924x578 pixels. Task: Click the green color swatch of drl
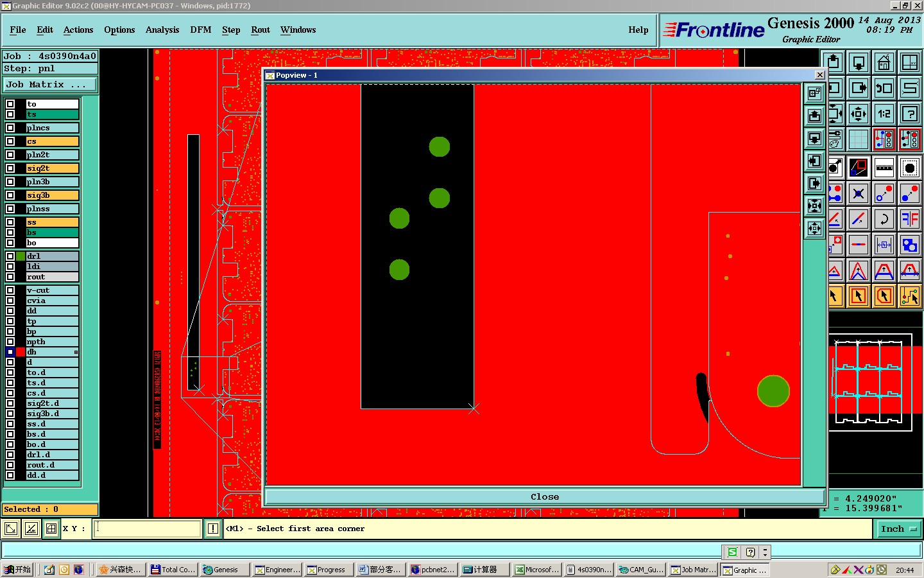(x=21, y=256)
